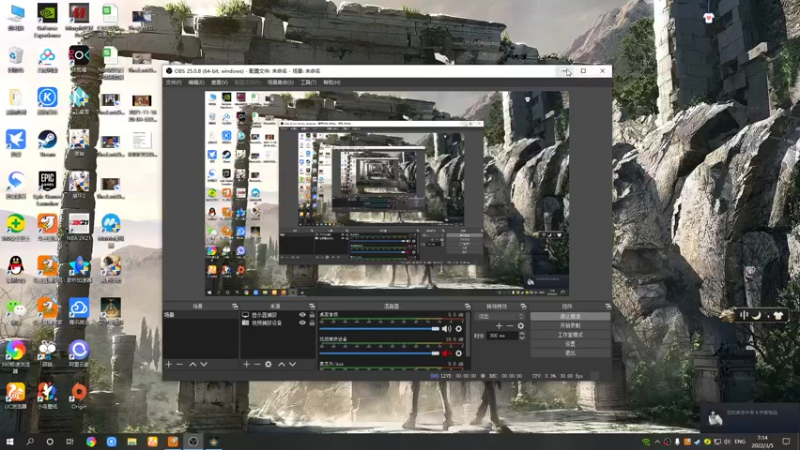
Task: Hide the video capture device source via eye
Action: [302, 323]
